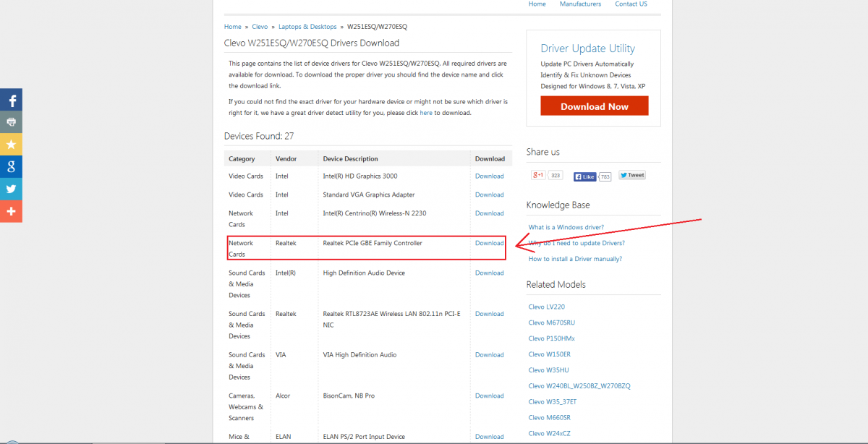Open 'How to install a Driver manually?' article
The width and height of the screenshot is (868, 444).
point(575,259)
